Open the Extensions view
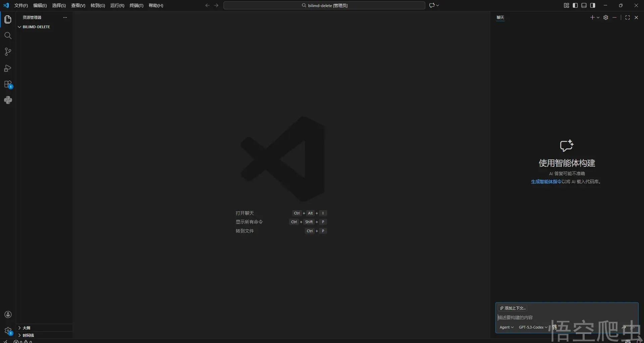 point(8,84)
